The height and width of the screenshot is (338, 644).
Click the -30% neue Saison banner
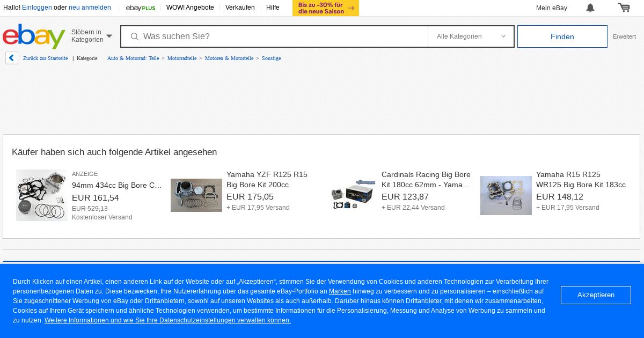pos(326,8)
